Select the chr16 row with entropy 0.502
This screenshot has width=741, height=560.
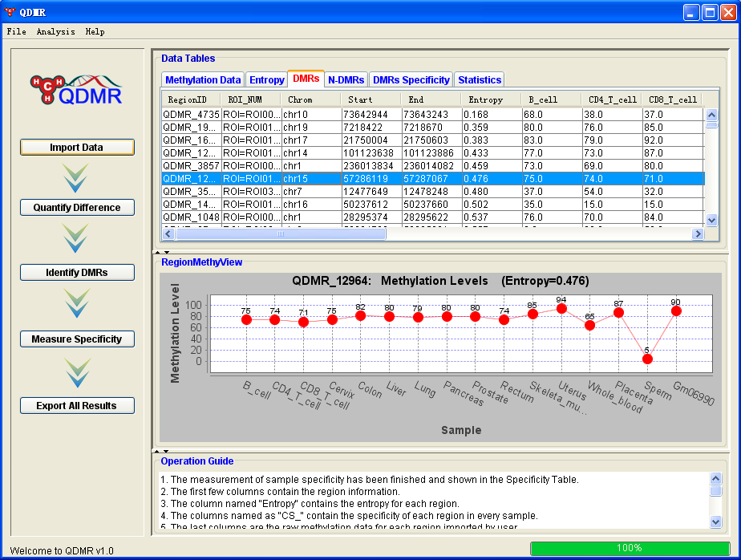point(432,205)
